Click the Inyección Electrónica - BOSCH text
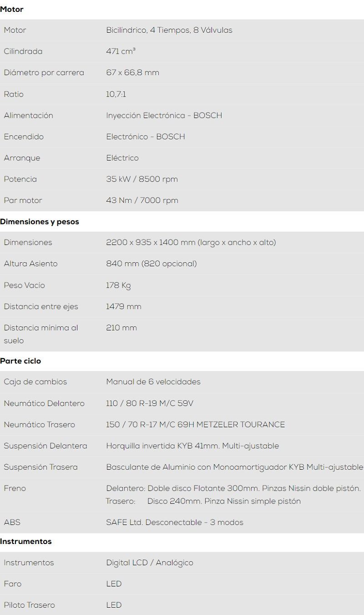364x615 pixels. (x=164, y=116)
